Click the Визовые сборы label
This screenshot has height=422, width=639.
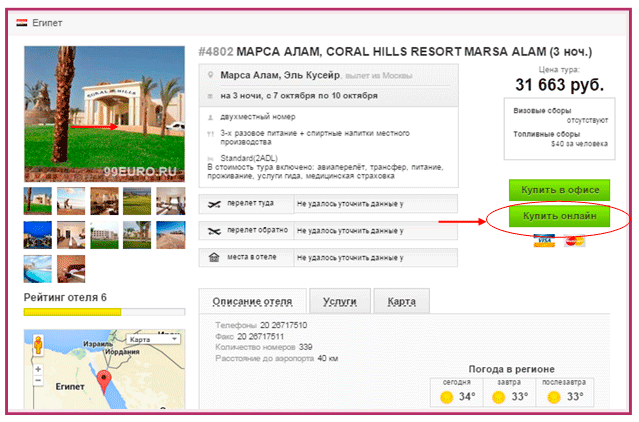pyautogui.click(x=542, y=110)
